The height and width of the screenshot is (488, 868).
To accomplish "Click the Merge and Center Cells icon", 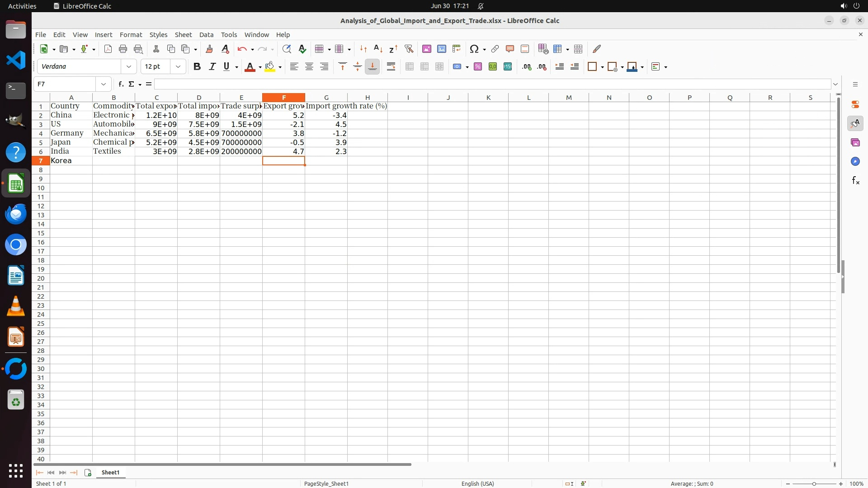I will (410, 67).
